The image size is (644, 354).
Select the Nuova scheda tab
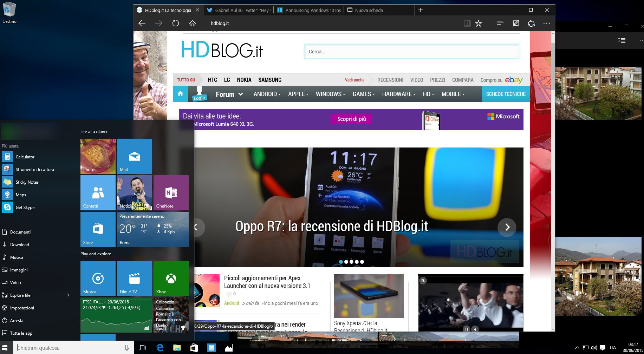pos(379,10)
